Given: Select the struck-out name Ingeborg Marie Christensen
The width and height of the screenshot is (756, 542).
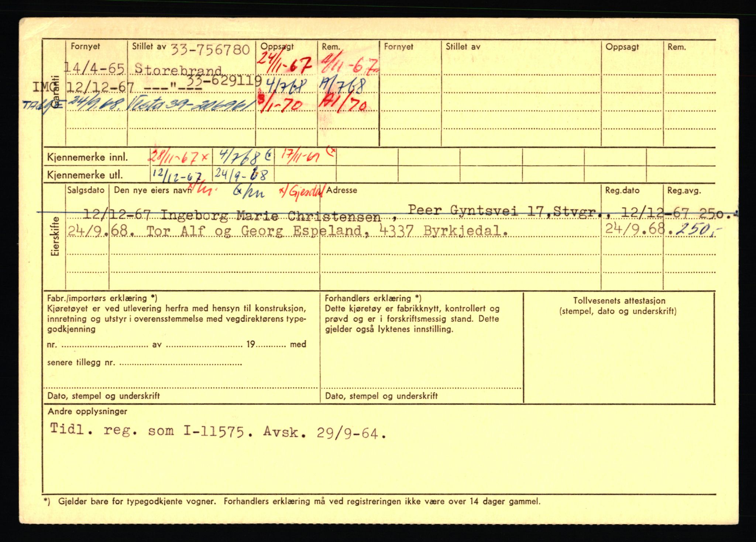Looking at the screenshot, I should click(x=271, y=216).
